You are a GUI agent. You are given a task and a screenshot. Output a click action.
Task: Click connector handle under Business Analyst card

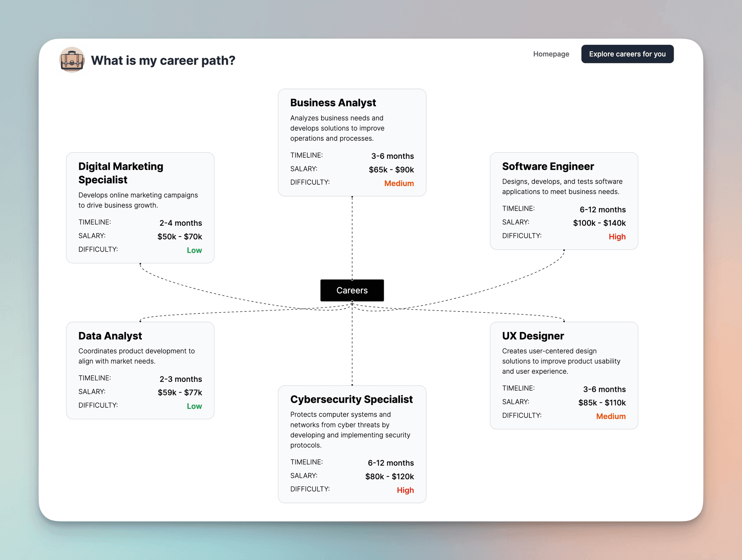pos(352,197)
